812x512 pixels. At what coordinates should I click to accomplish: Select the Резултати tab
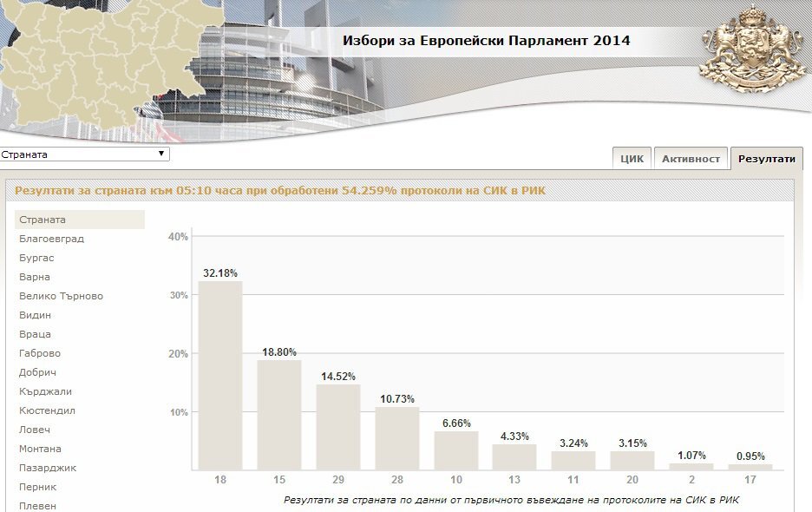(x=766, y=159)
